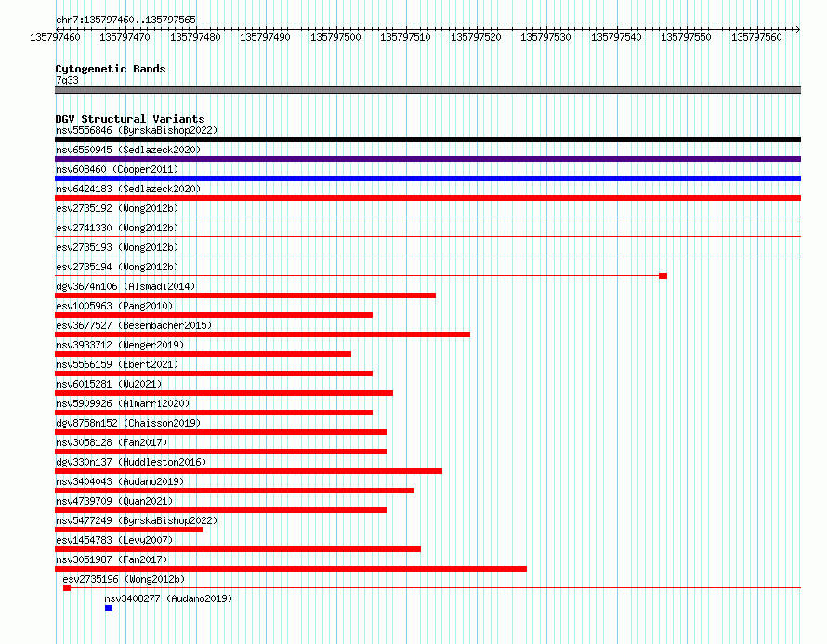Screen dimensions: 827x644
Task: Open nsv3051987 (Fan2017) label
Action: click(112, 559)
